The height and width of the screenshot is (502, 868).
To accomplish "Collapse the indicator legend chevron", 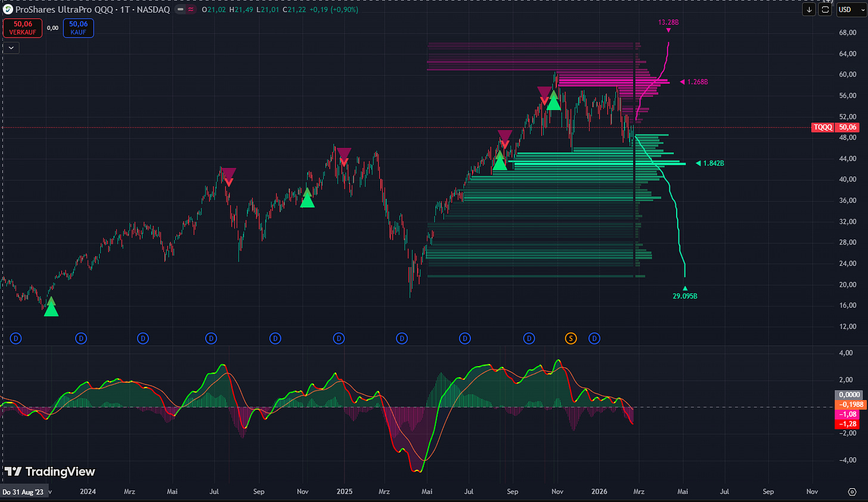I will [11, 48].
